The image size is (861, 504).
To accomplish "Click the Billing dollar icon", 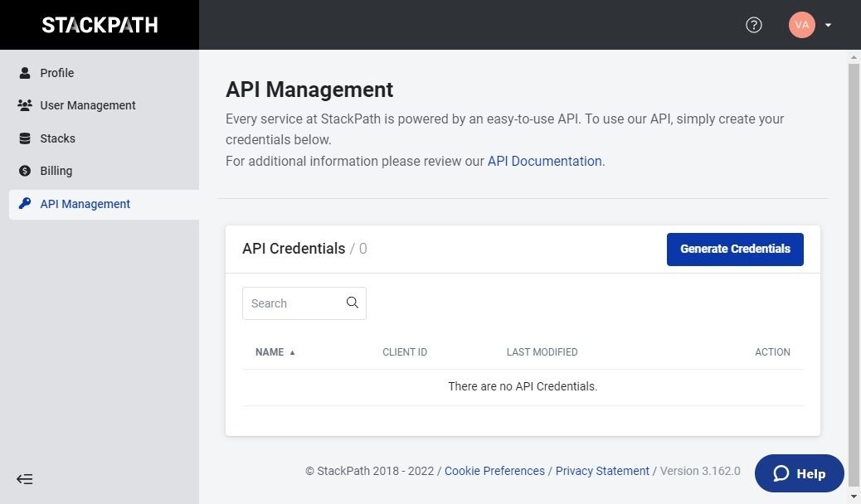I will pyautogui.click(x=25, y=171).
